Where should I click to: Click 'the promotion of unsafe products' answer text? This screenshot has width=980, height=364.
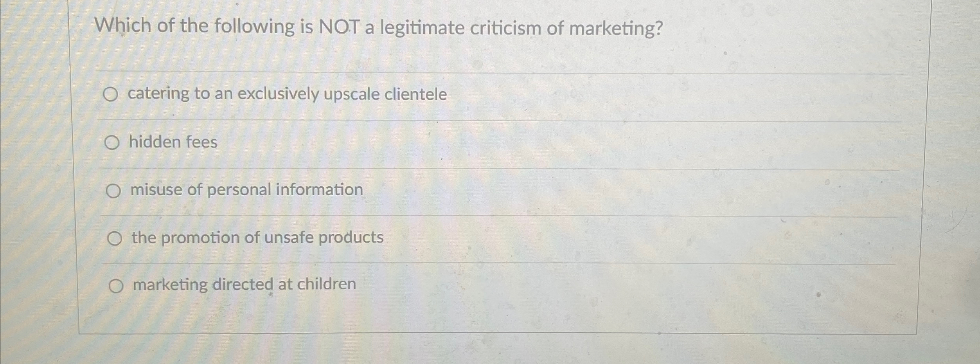pos(257,238)
